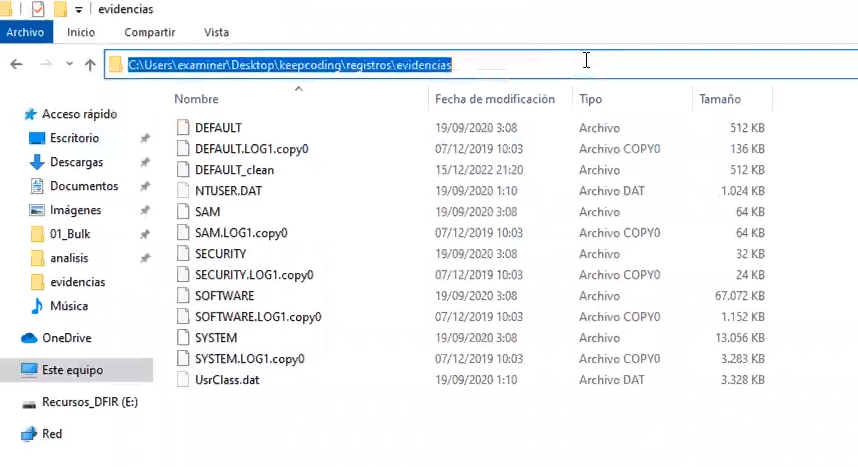Viewport: 858px width, 467px height.
Task: Click the Properties quick access icon
Action: pos(38,9)
